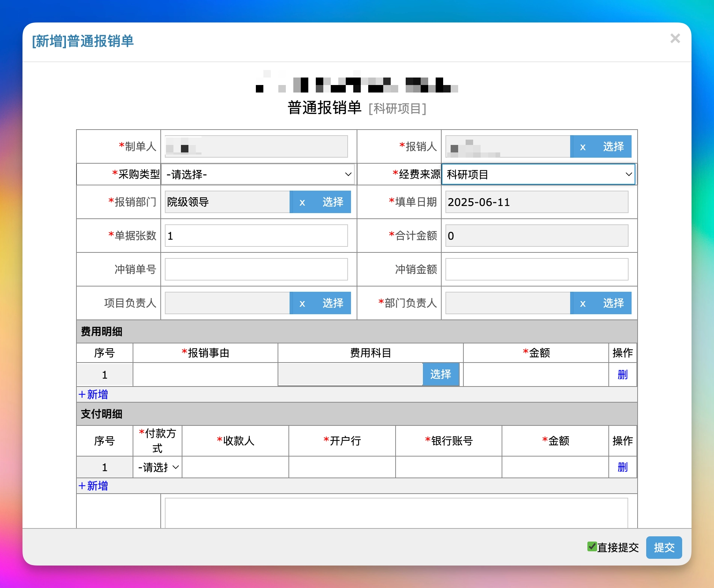Close the reimbursement form dialog
714x588 pixels.
[x=675, y=38]
